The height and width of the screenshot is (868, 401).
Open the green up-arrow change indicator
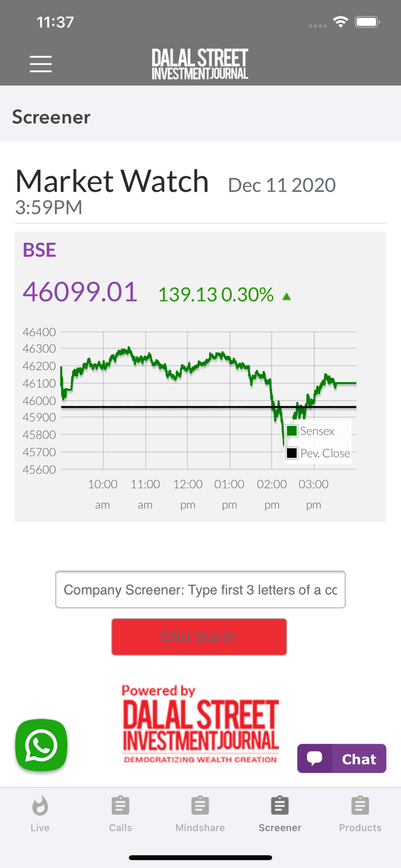click(x=287, y=295)
